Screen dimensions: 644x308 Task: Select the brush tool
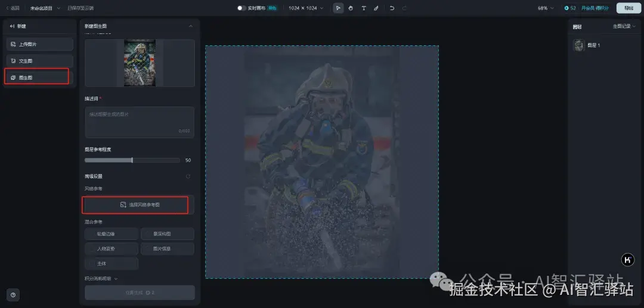coord(376,8)
